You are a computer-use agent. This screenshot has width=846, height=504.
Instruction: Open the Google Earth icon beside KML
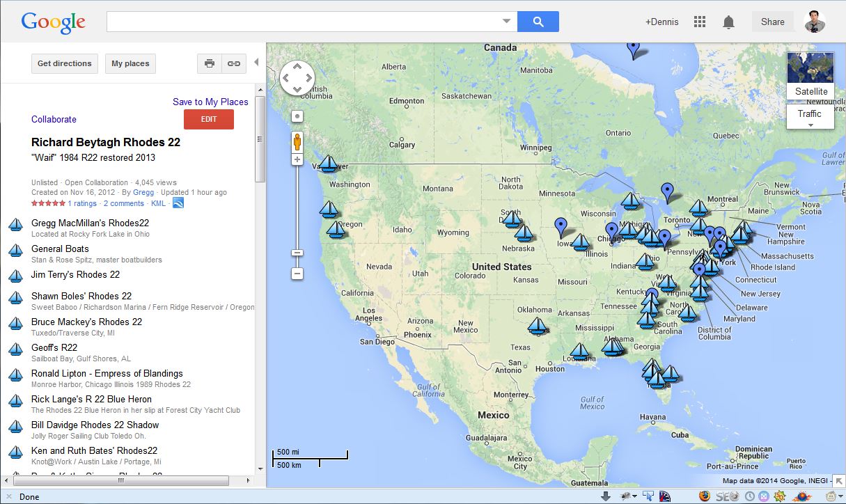coord(178,203)
